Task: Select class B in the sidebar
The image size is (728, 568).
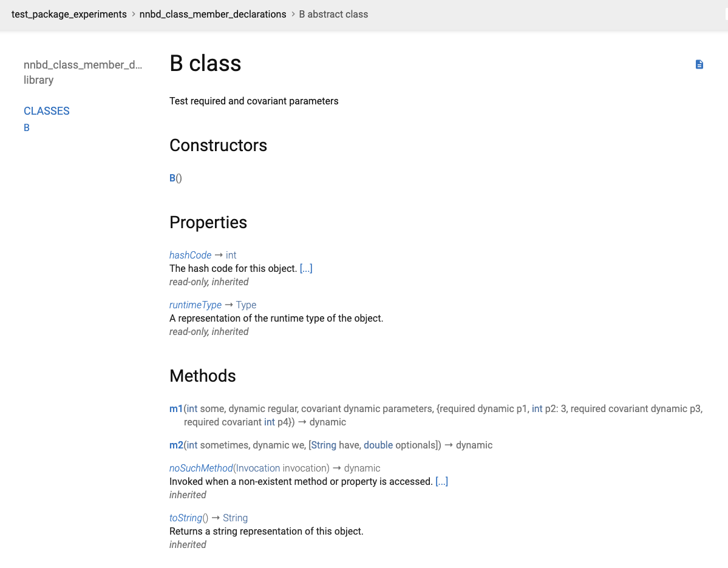Action: [x=27, y=127]
